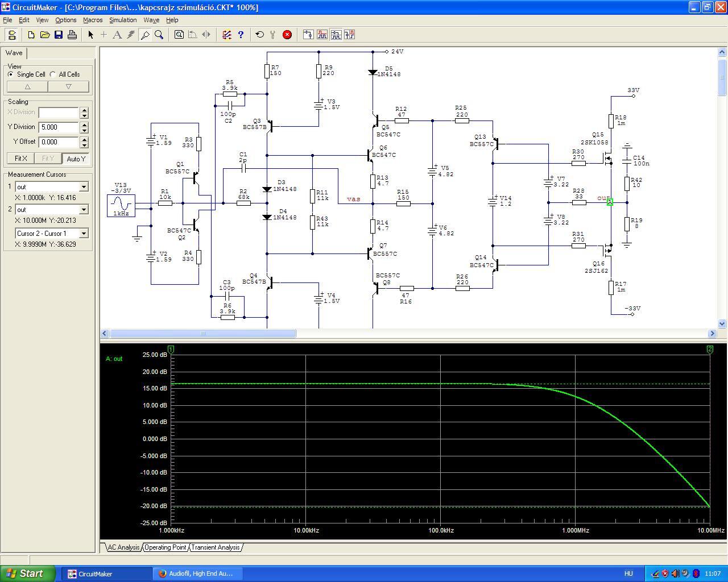
Task: Switch to the Transient Analysis tab
Action: click(216, 547)
